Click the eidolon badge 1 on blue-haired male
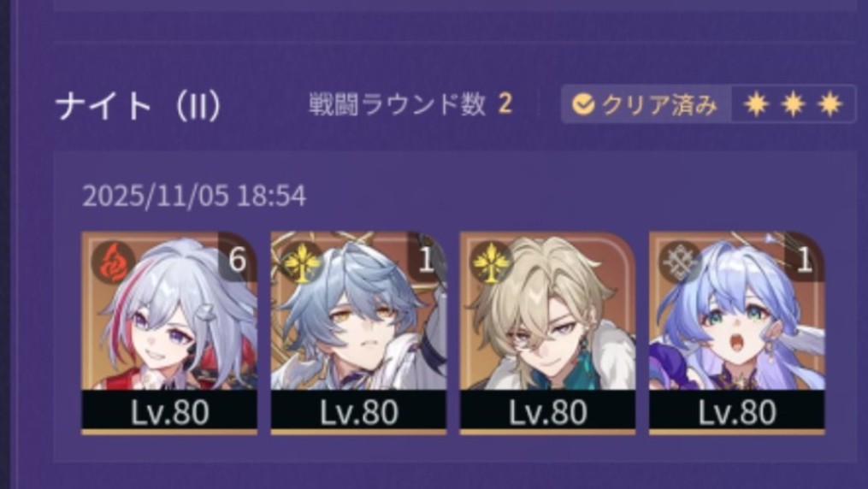 [427, 259]
